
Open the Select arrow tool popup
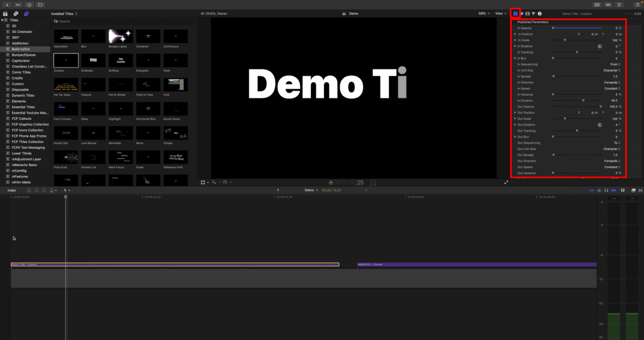[x=67, y=190]
